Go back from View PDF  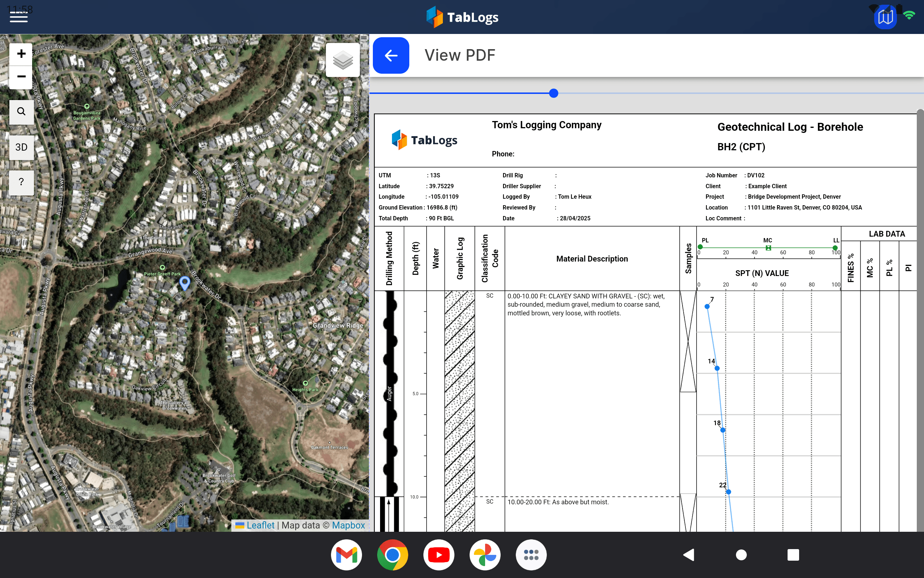click(x=391, y=55)
